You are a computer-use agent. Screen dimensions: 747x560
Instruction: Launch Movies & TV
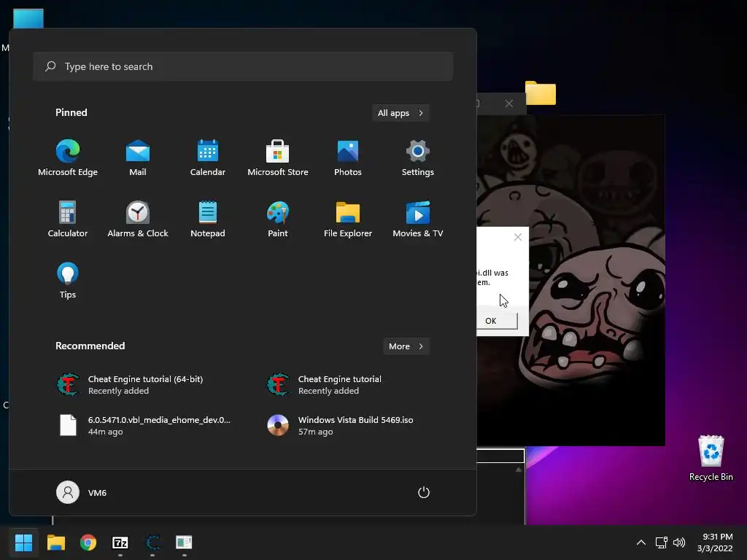tap(418, 219)
